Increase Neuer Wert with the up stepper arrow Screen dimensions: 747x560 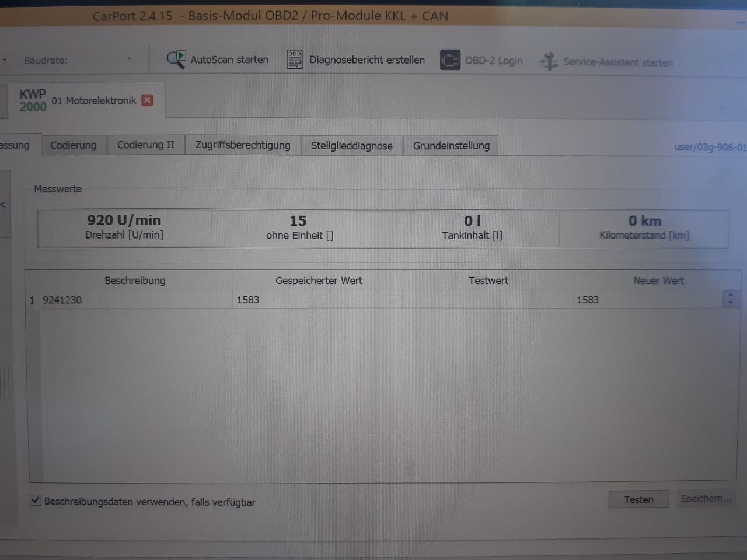pos(731,295)
